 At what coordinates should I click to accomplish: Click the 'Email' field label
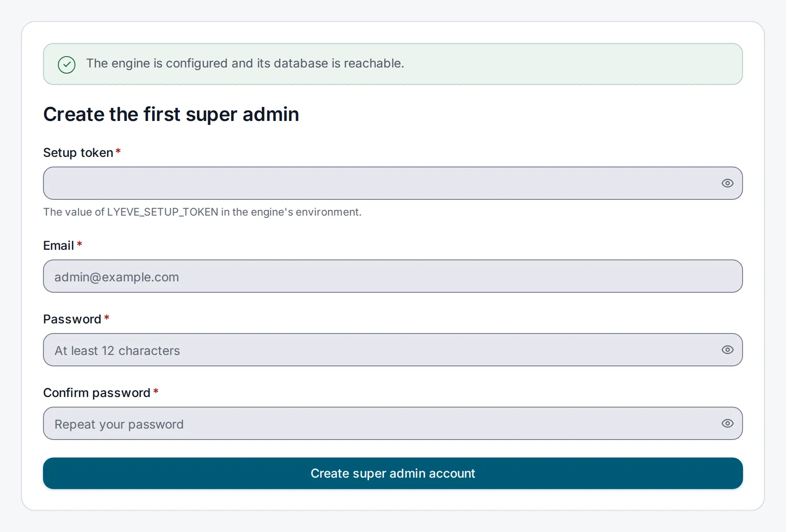[58, 245]
